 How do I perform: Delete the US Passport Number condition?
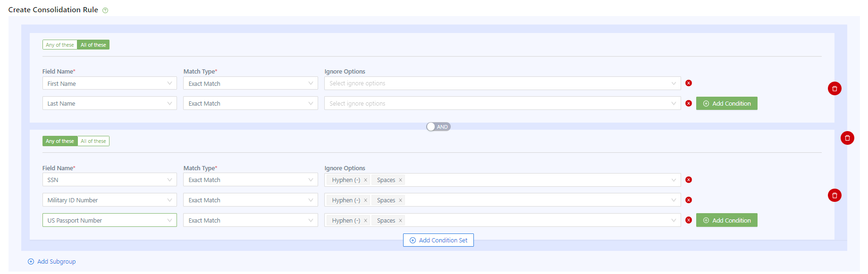pos(689,220)
